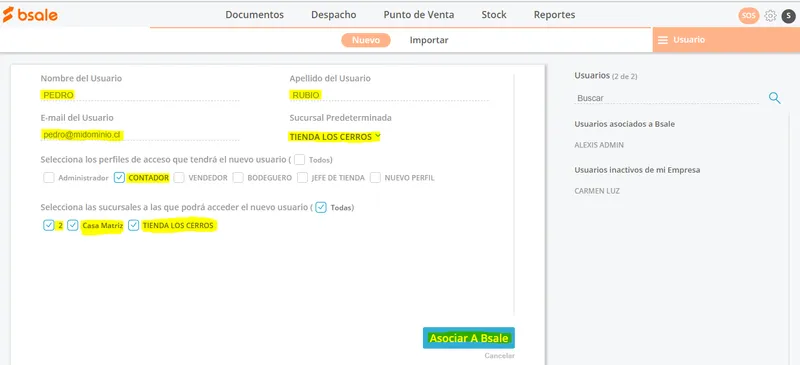The image size is (800, 365).
Task: Check the Administrador profile checkbox
Action: 49,178
